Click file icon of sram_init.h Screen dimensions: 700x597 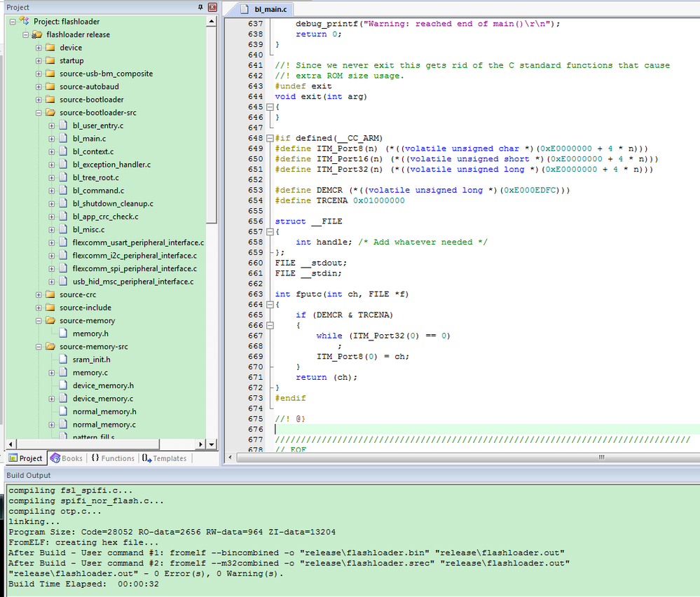click(x=63, y=359)
